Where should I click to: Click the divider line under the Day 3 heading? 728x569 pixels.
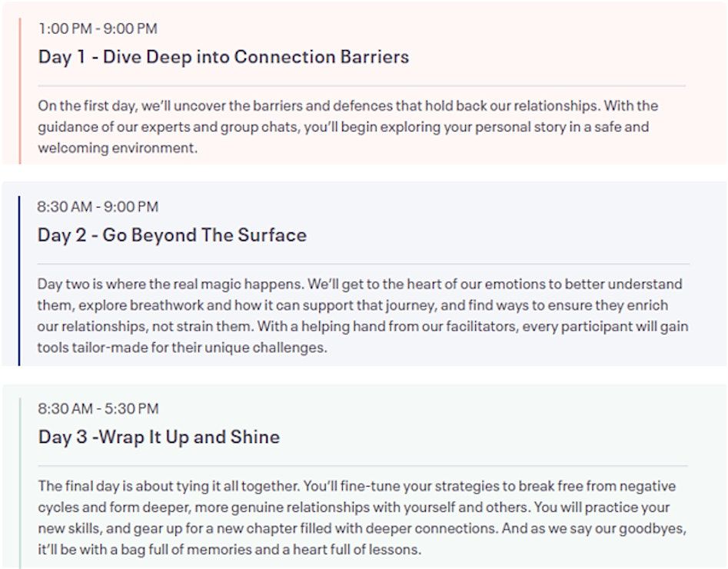pyautogui.click(x=363, y=466)
